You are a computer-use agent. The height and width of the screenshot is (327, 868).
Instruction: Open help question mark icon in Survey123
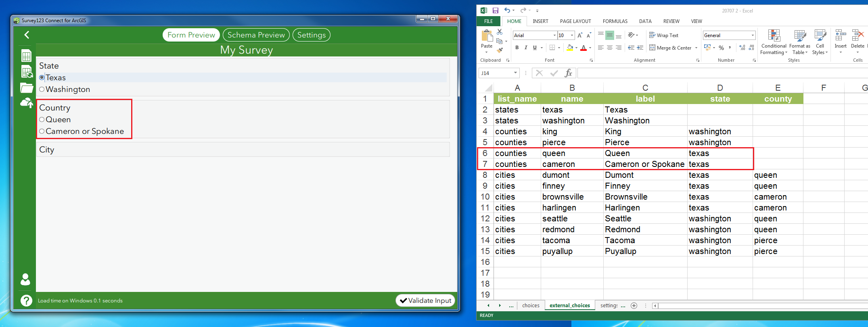coord(26,301)
